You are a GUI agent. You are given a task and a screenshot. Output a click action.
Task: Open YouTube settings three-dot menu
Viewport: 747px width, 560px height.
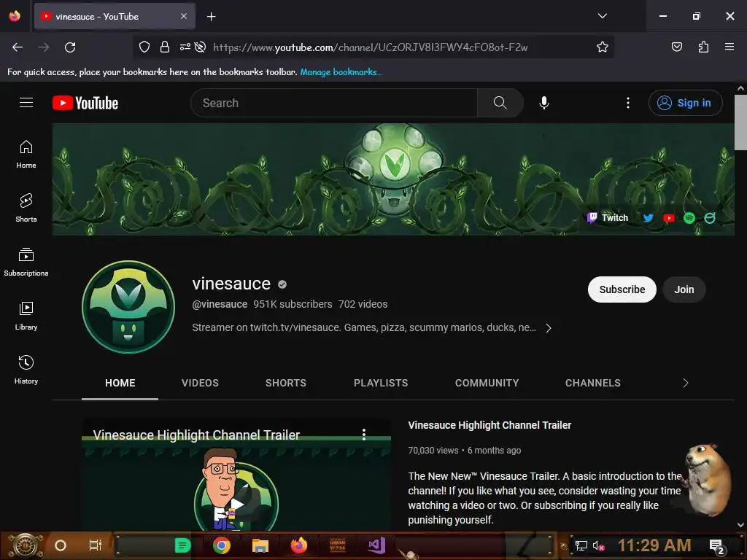coord(628,103)
